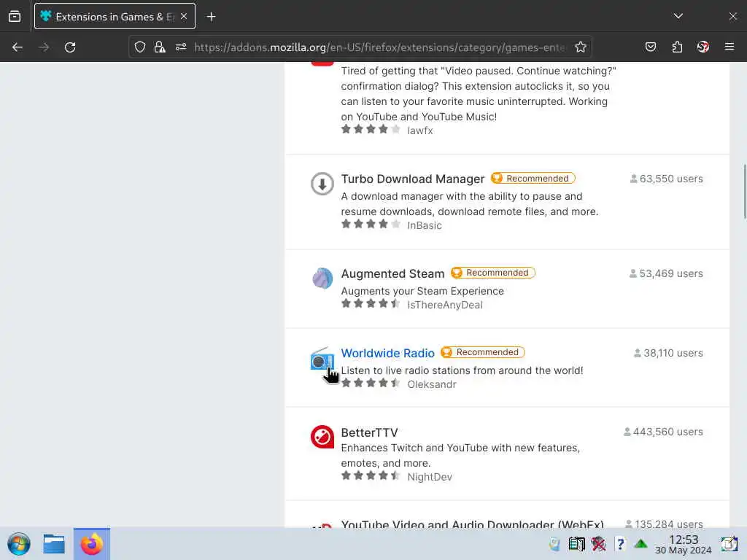
Task: View site security lock information
Action: [x=160, y=47]
